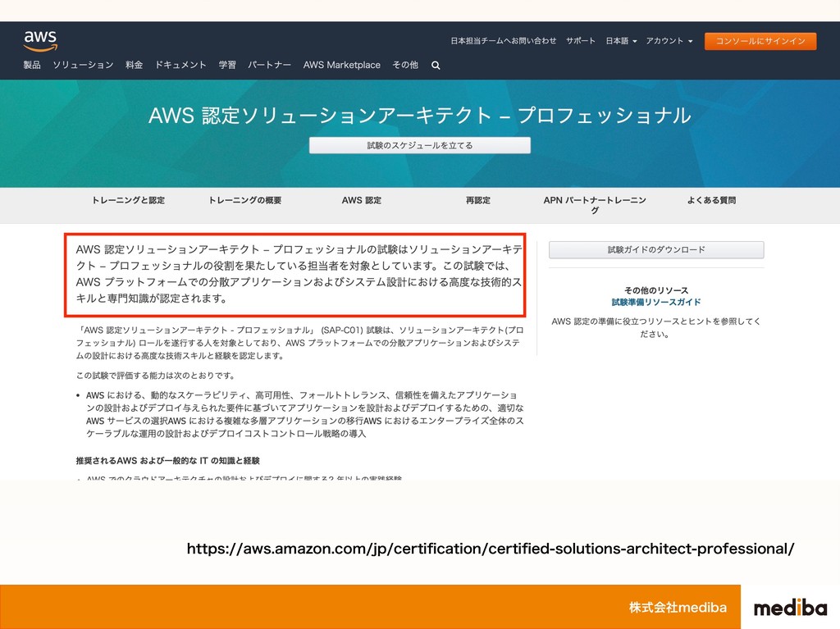Viewport: 840px width, 629px height.
Task: Open the 学習 menu
Action: pos(227,65)
